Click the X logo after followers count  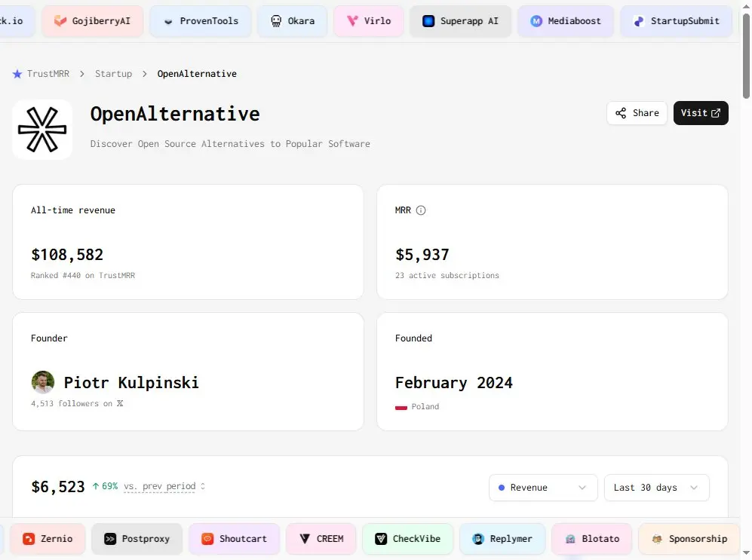[x=120, y=403]
